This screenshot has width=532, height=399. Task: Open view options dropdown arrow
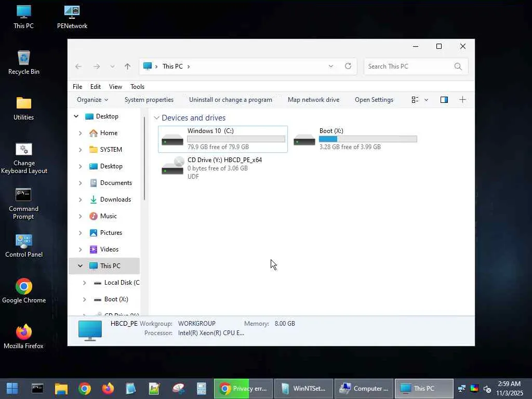point(427,100)
